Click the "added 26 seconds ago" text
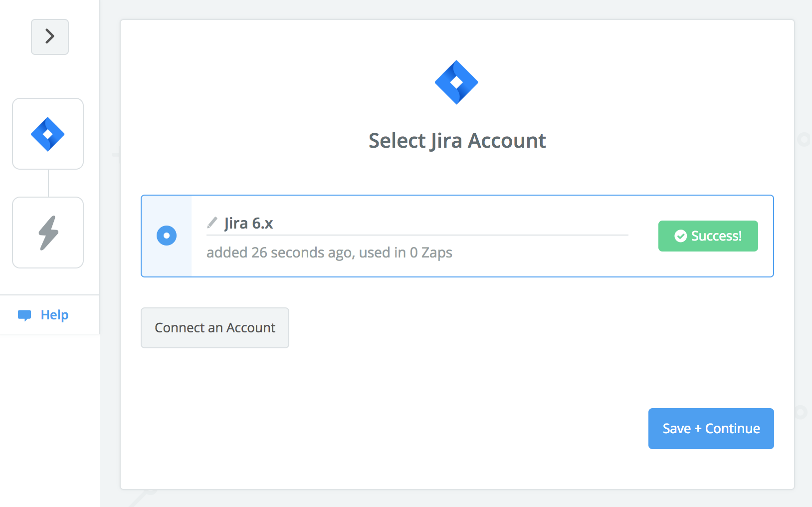The image size is (812, 507). click(x=280, y=253)
